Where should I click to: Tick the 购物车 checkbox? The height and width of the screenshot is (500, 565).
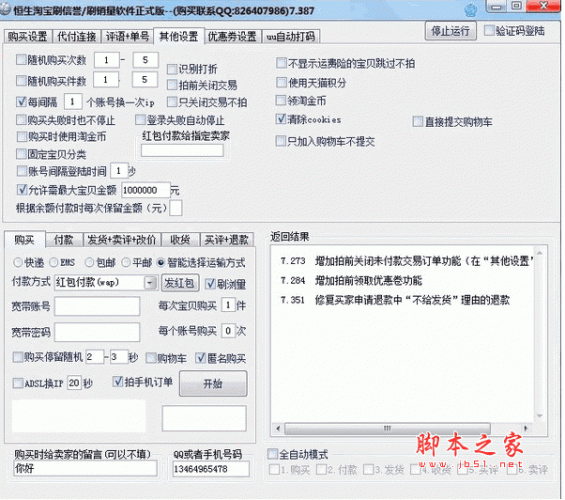(151, 358)
